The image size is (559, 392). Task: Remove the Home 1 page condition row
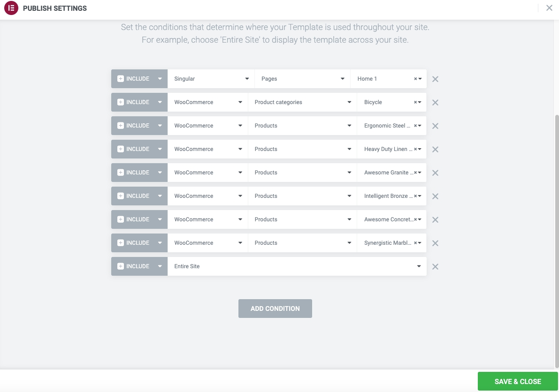(435, 79)
